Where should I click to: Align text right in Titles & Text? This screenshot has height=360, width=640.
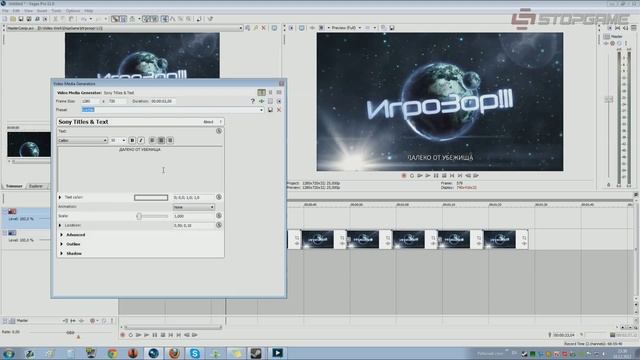pyautogui.click(x=170, y=140)
